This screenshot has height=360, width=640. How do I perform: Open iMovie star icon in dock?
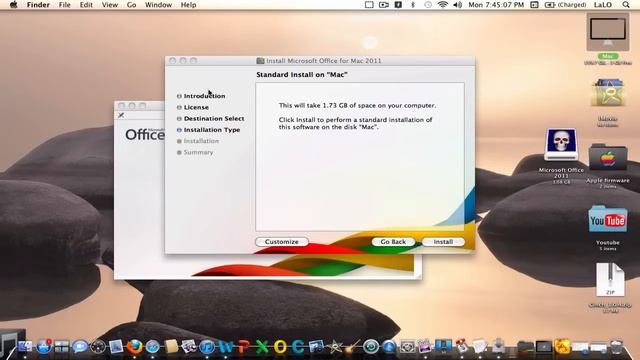335,347
